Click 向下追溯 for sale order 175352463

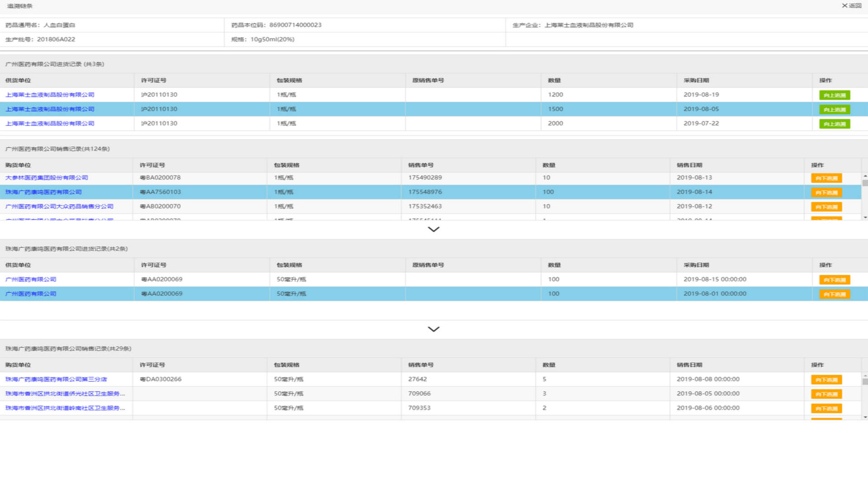[826, 207]
